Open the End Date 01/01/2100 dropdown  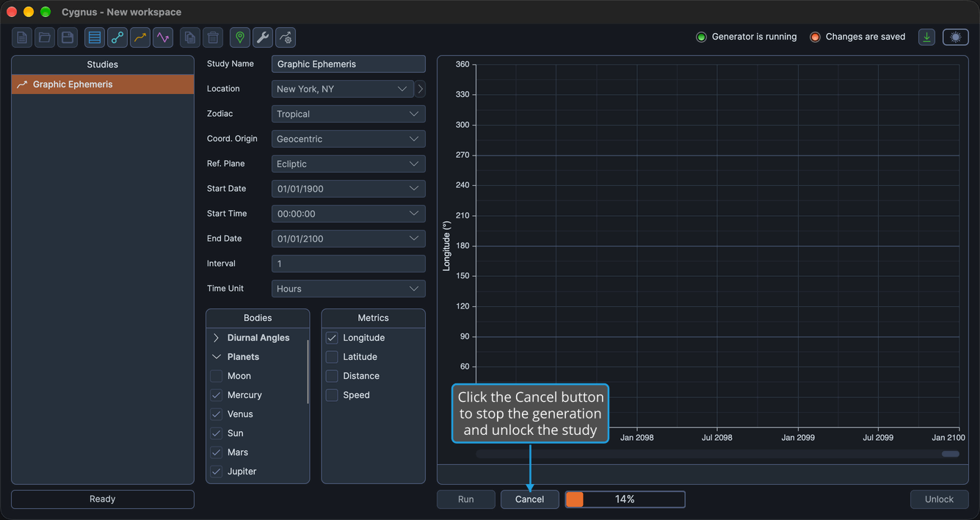click(349, 239)
